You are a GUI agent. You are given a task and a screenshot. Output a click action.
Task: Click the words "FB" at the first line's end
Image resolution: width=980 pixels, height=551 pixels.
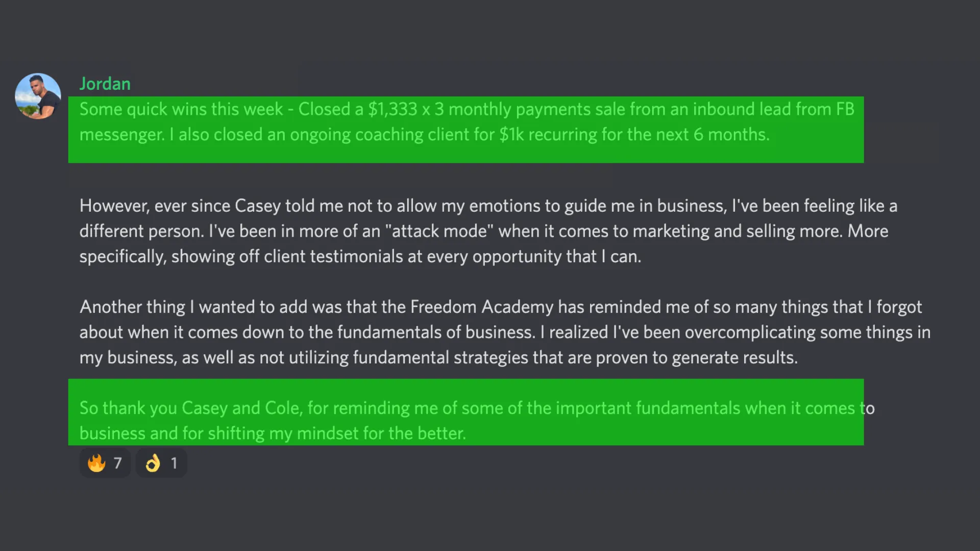(845, 109)
